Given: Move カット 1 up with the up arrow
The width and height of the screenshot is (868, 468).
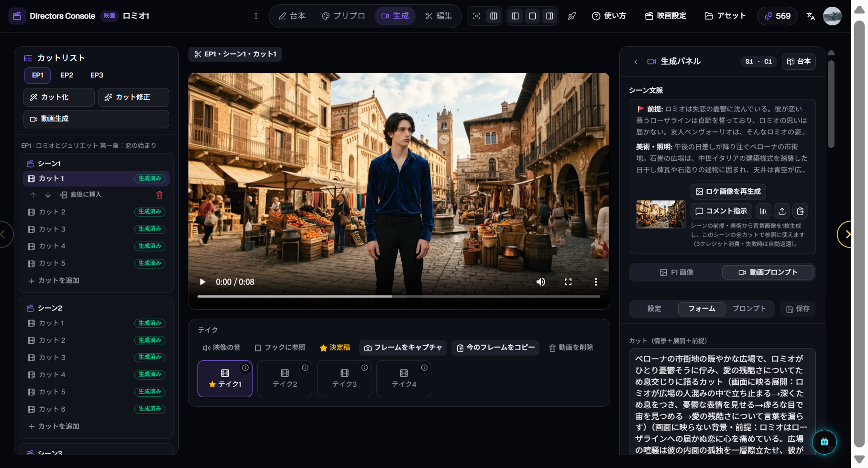Looking at the screenshot, I should pyautogui.click(x=33, y=195).
